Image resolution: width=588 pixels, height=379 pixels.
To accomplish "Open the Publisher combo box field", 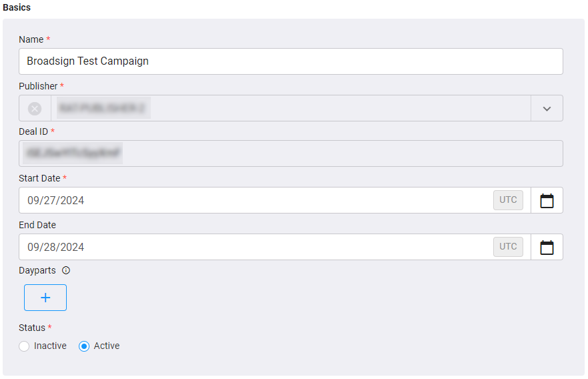I will (x=291, y=108).
